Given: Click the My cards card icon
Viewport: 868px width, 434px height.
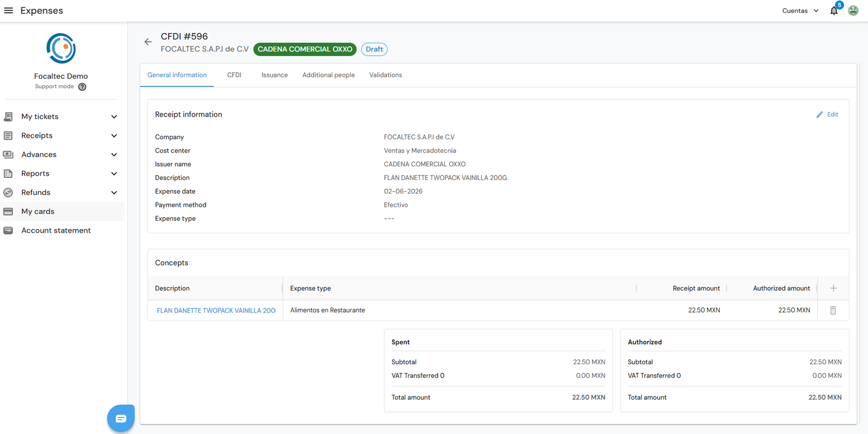Looking at the screenshot, I should pyautogui.click(x=8, y=212).
